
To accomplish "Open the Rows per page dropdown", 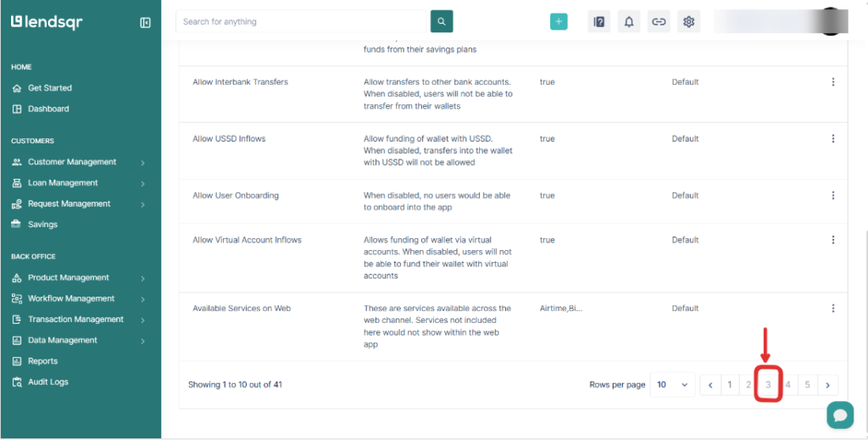I will pyautogui.click(x=672, y=385).
